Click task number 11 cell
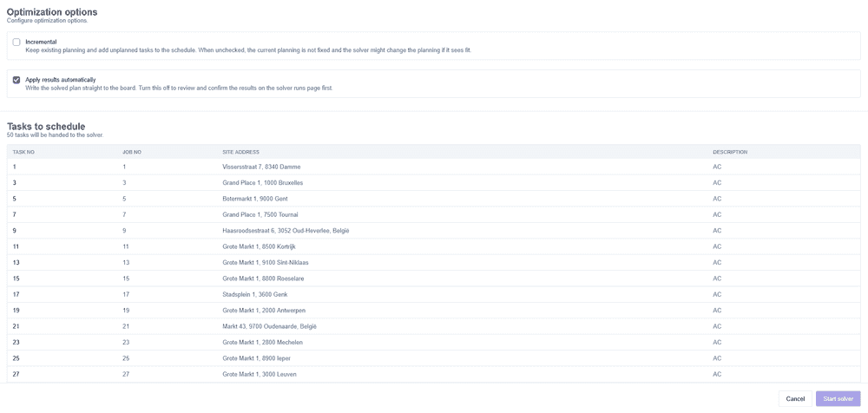Screen dimensions: 868x413 tap(16, 247)
